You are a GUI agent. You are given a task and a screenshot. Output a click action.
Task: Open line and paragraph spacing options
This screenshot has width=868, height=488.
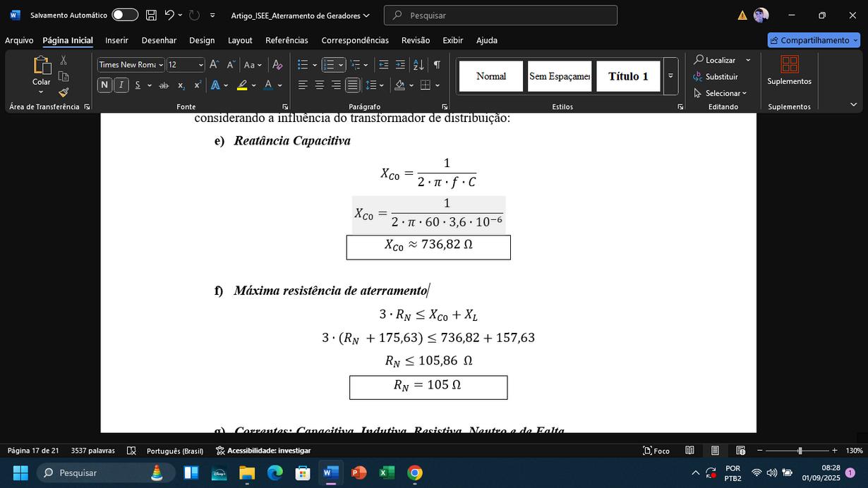coord(372,85)
